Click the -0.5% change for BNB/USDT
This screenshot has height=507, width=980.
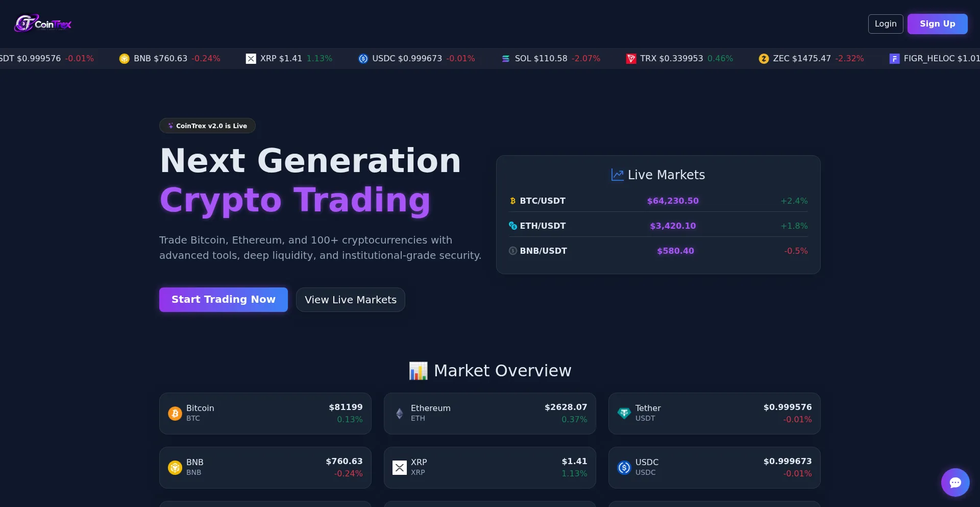(796, 251)
